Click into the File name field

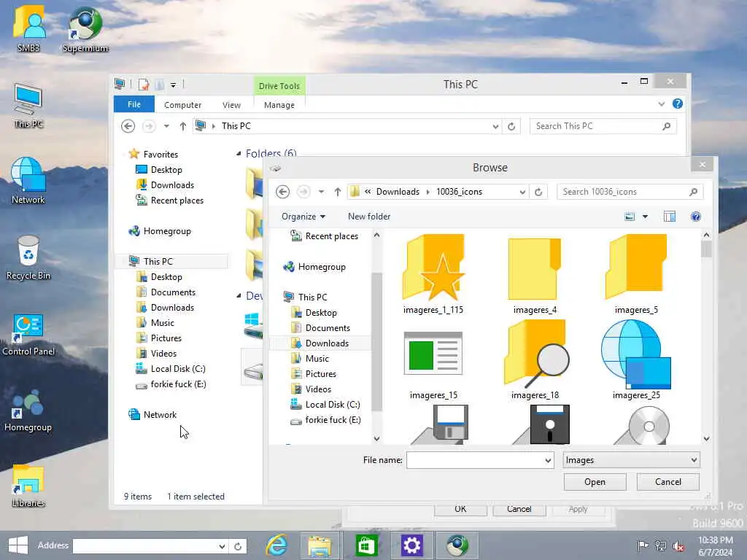tap(475, 461)
